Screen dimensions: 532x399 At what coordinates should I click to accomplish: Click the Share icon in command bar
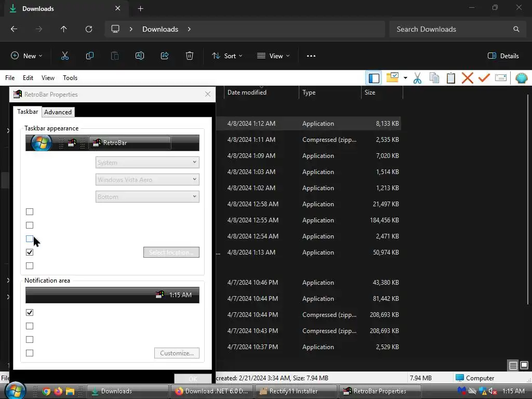[165, 56]
